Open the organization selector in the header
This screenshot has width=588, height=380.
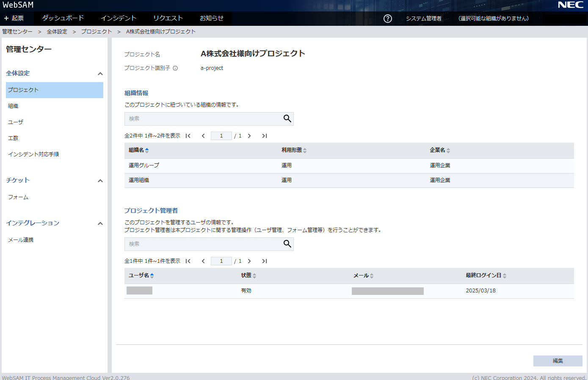pyautogui.click(x=494, y=19)
